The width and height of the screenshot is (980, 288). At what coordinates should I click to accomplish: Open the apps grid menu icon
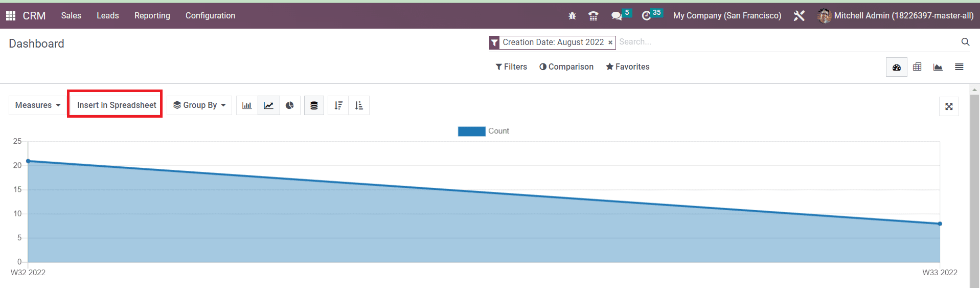pos(11,16)
